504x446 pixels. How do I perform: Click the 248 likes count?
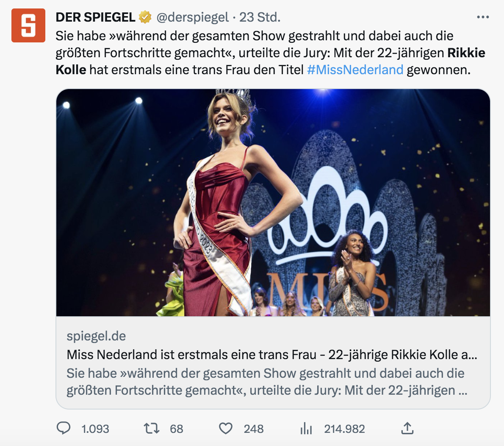[254, 429]
